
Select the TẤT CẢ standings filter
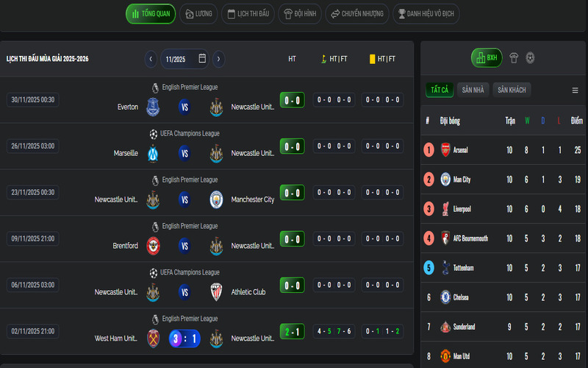(x=440, y=90)
